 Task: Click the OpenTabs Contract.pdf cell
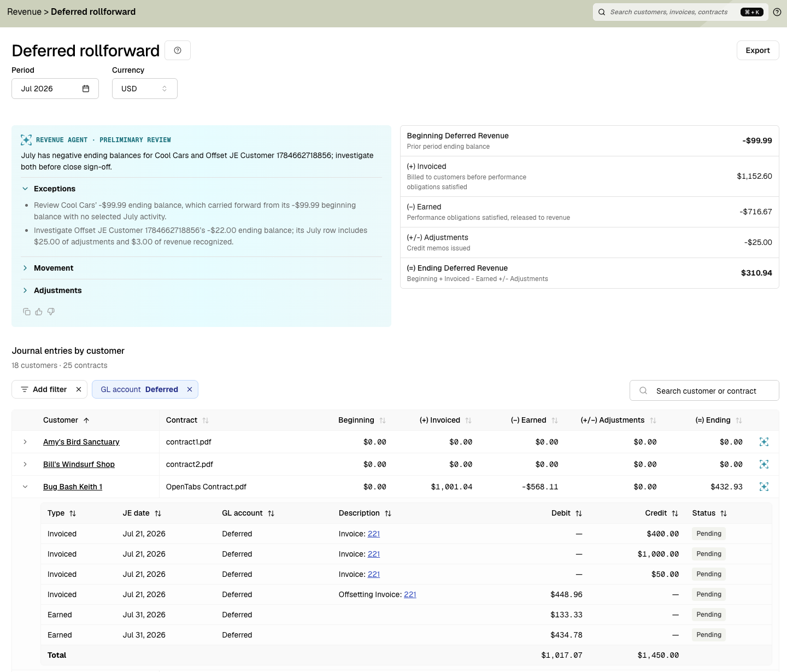coord(206,487)
